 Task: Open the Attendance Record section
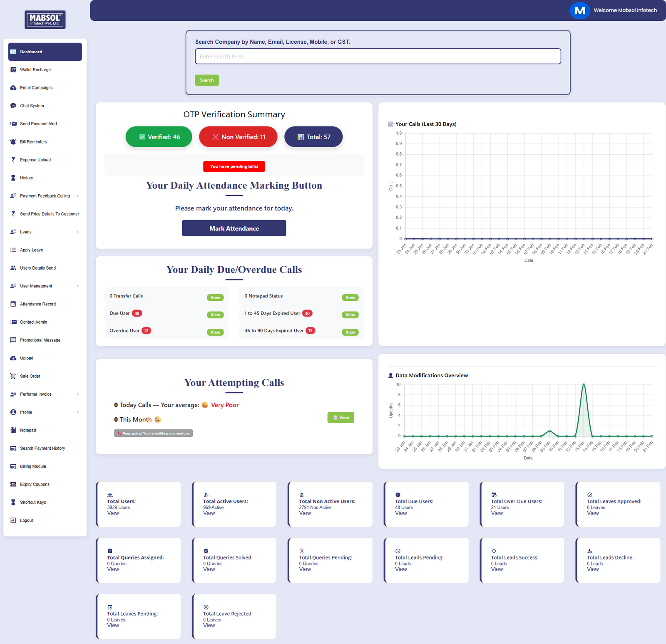coord(38,304)
